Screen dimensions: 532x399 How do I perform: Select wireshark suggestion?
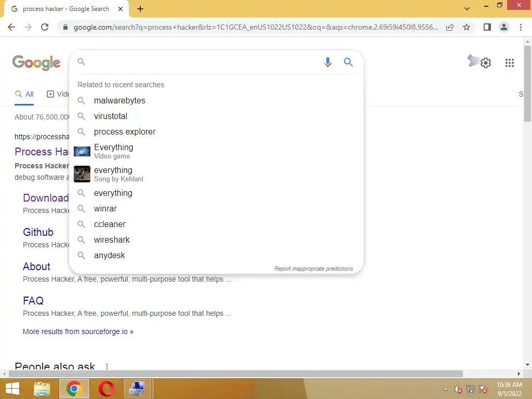[216, 240]
